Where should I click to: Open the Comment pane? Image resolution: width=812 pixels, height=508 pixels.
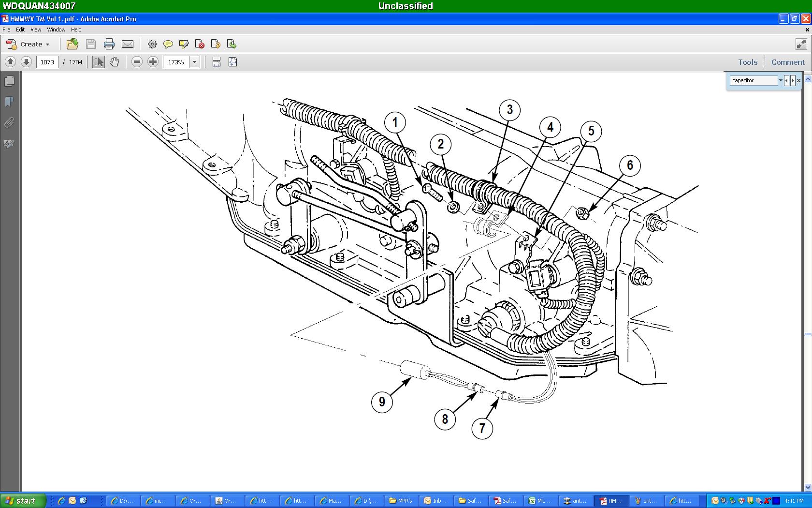[x=788, y=62]
